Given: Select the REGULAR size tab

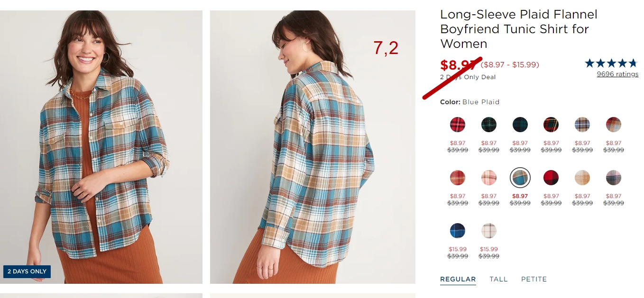Looking at the screenshot, I should point(458,279).
